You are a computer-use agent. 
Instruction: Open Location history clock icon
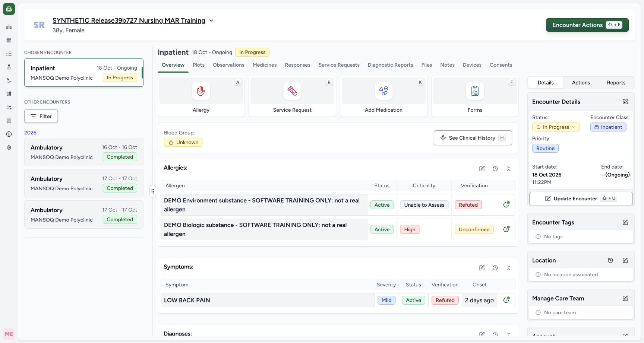pyautogui.click(x=610, y=260)
